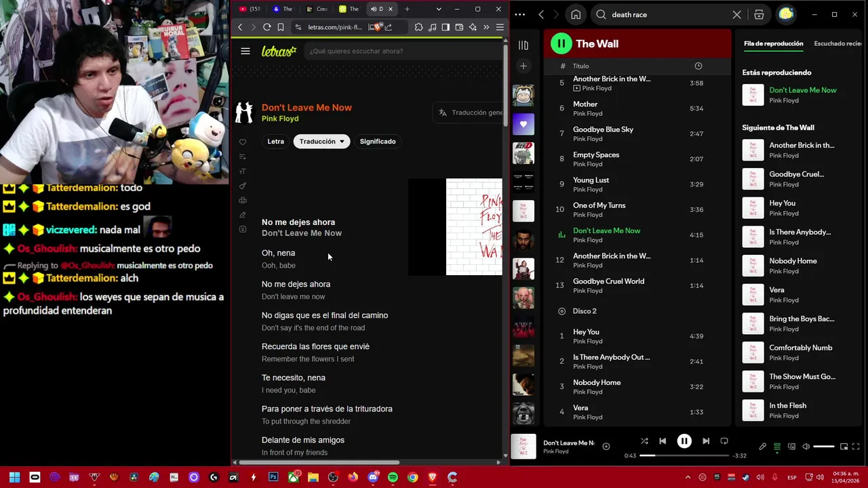Open letras hamburger menu
The image size is (868, 488).
pyautogui.click(x=245, y=51)
